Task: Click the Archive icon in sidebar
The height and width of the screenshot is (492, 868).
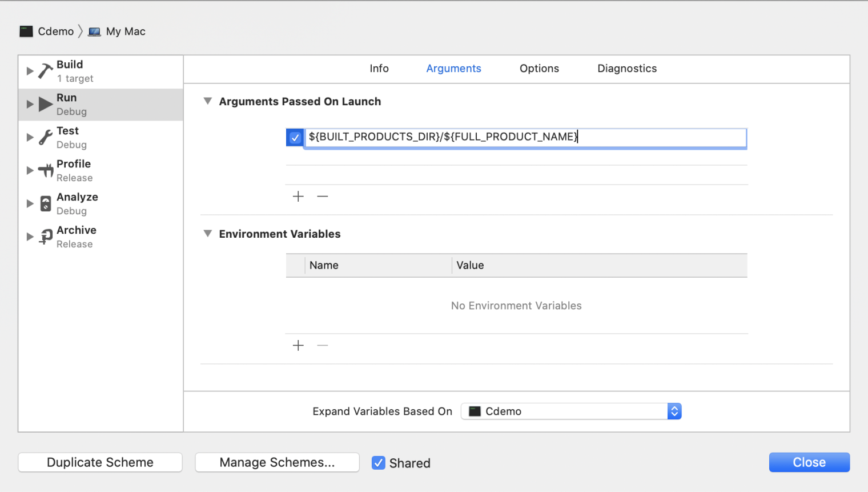Action: click(x=46, y=237)
